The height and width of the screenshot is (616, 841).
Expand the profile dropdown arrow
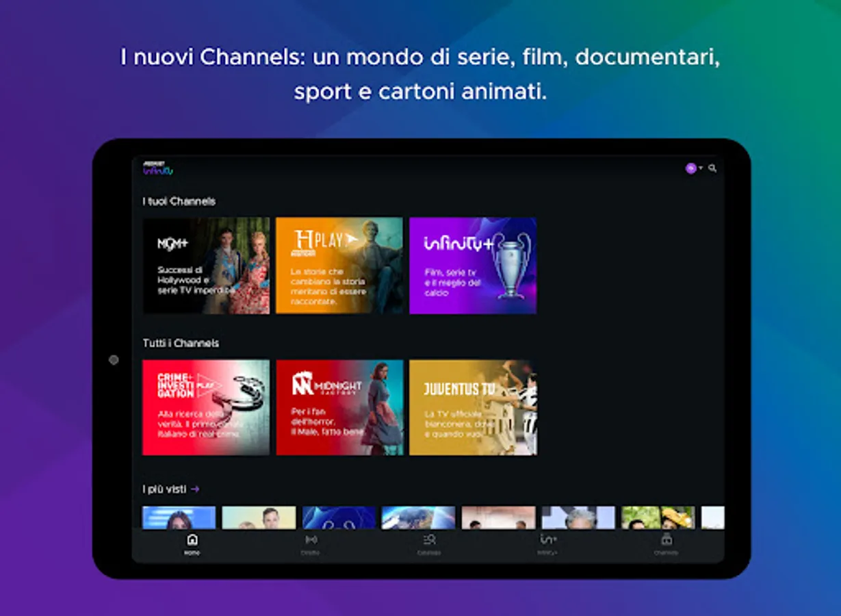pyautogui.click(x=700, y=168)
